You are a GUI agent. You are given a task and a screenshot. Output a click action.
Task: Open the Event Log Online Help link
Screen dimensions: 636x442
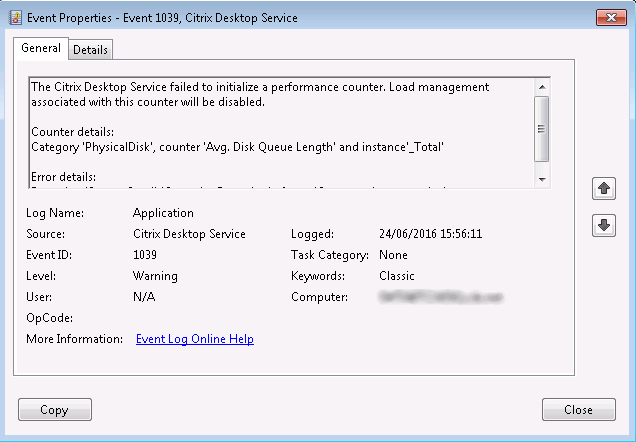click(195, 339)
